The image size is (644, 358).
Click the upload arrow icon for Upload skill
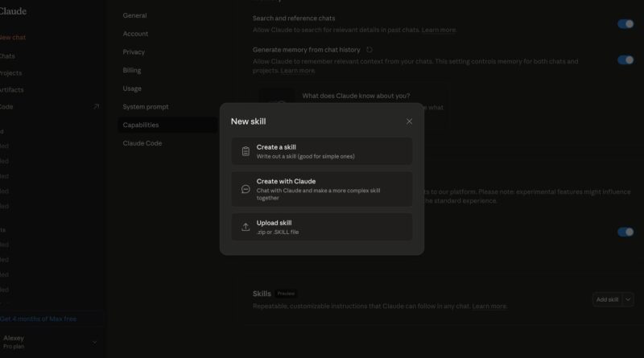click(x=246, y=227)
